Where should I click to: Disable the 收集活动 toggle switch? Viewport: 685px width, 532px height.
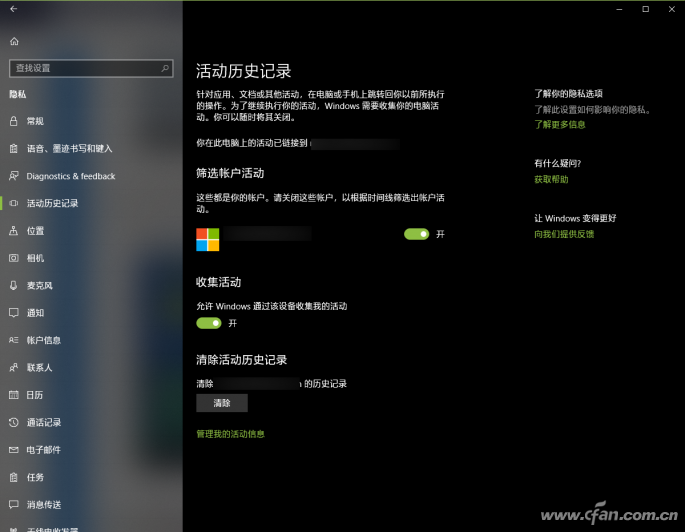point(208,323)
